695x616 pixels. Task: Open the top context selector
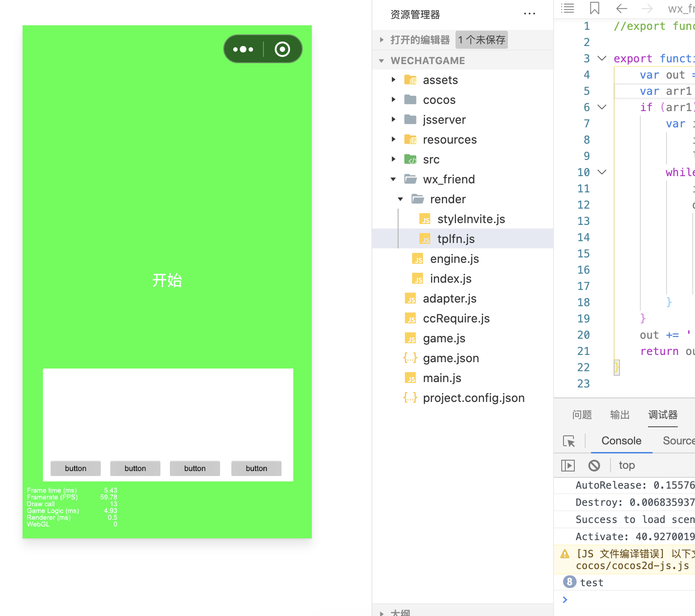627,465
